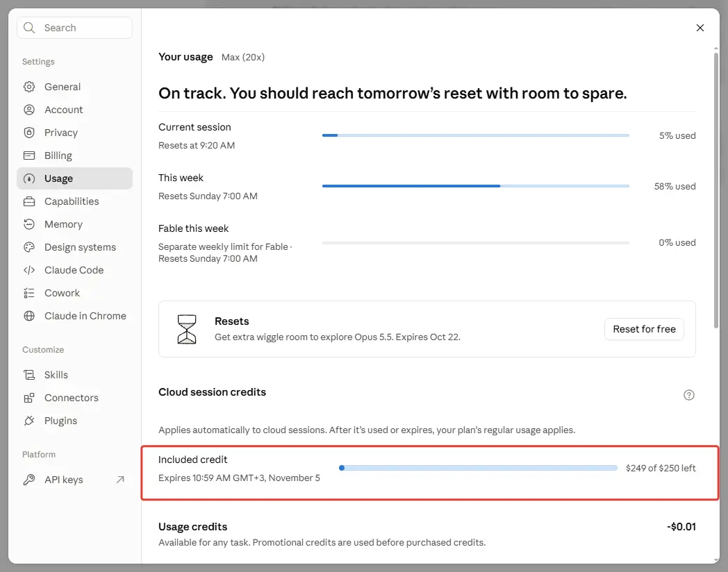Click the "5% used" value
Viewport: 728px width, 572px height.
click(677, 135)
